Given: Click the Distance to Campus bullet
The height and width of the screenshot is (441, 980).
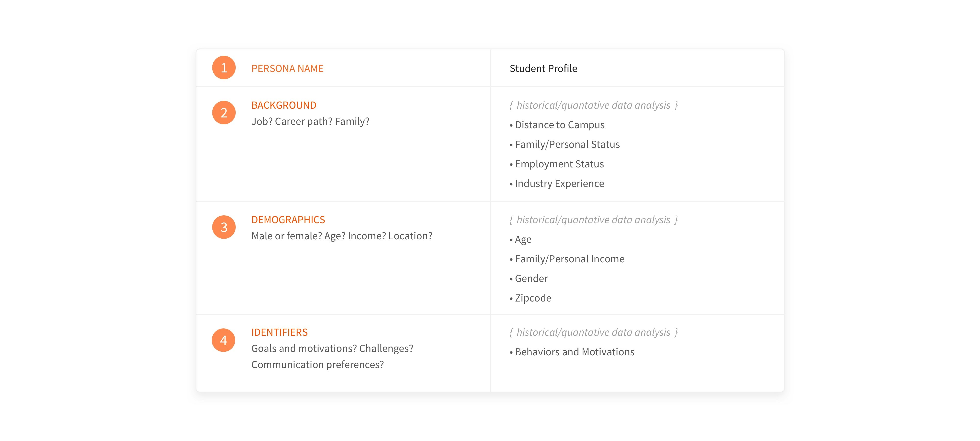Looking at the screenshot, I should pyautogui.click(x=559, y=125).
